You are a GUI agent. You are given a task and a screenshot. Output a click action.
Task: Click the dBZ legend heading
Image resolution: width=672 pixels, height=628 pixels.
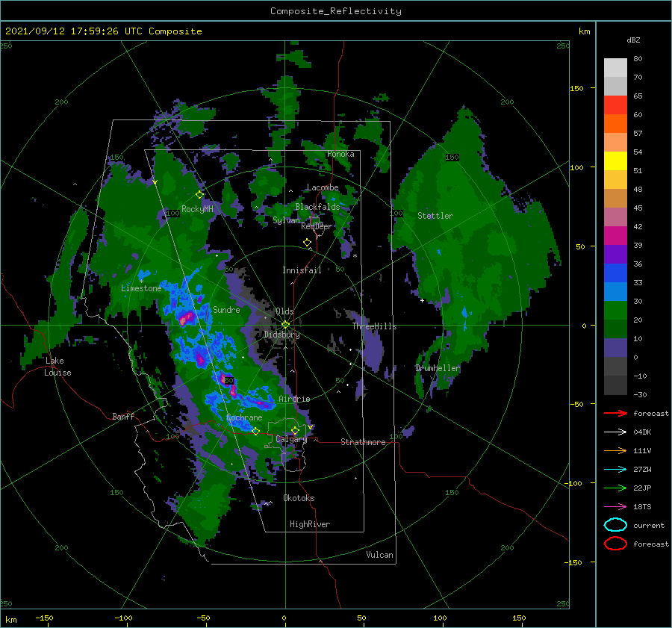(633, 40)
